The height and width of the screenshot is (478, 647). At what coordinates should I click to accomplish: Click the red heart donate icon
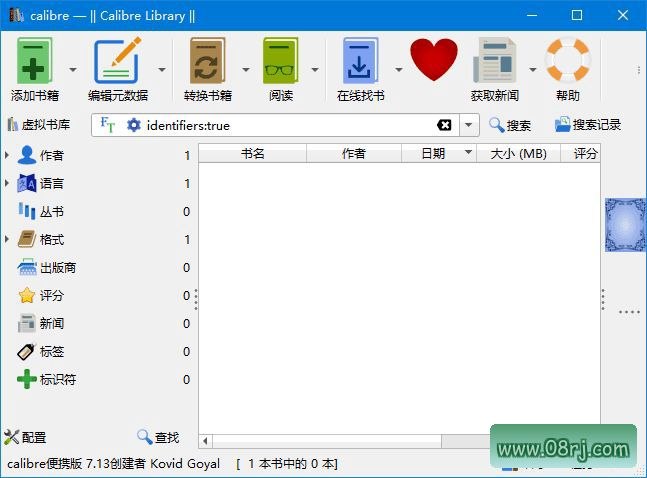434,59
